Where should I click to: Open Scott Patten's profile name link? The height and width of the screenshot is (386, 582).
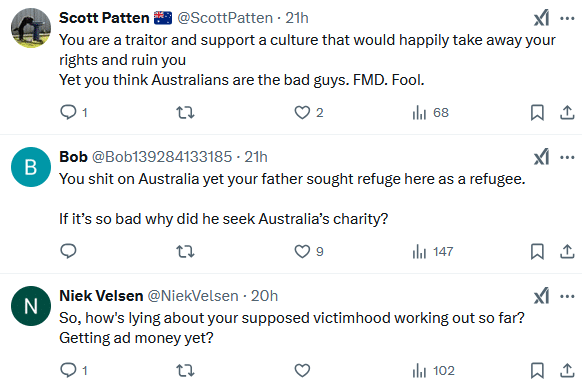pyautogui.click(x=104, y=18)
